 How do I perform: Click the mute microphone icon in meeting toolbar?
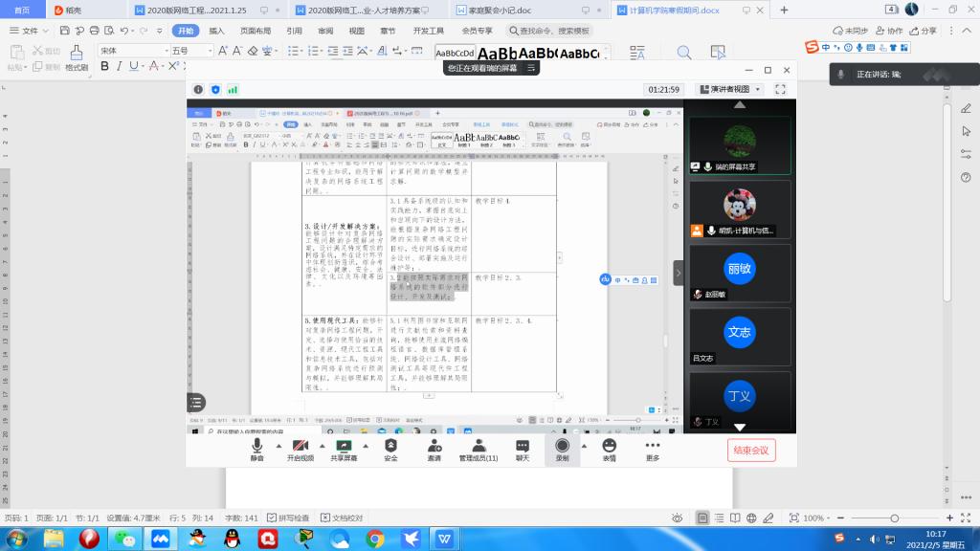click(x=256, y=448)
